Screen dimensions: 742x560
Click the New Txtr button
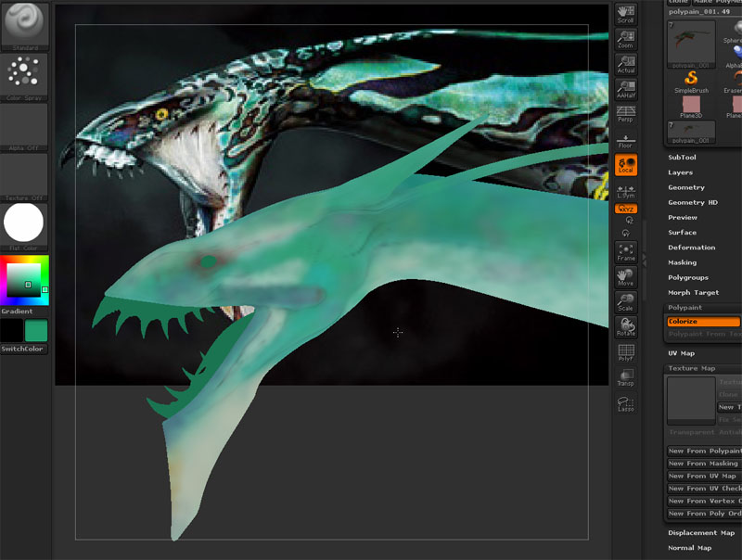click(x=729, y=407)
